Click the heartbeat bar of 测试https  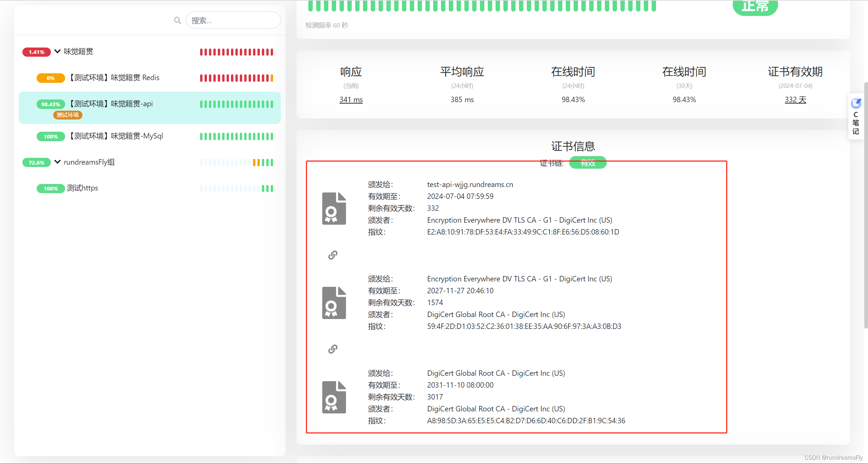(x=236, y=188)
